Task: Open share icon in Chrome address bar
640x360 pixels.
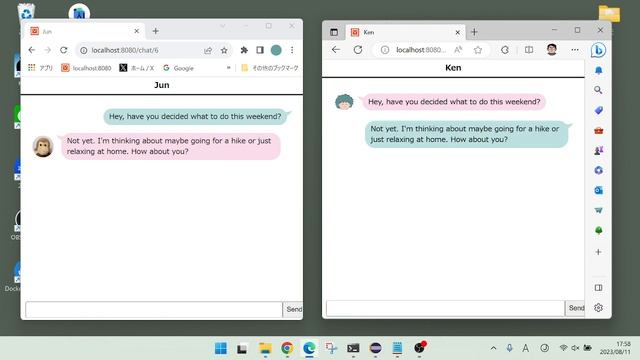Action: [208, 50]
